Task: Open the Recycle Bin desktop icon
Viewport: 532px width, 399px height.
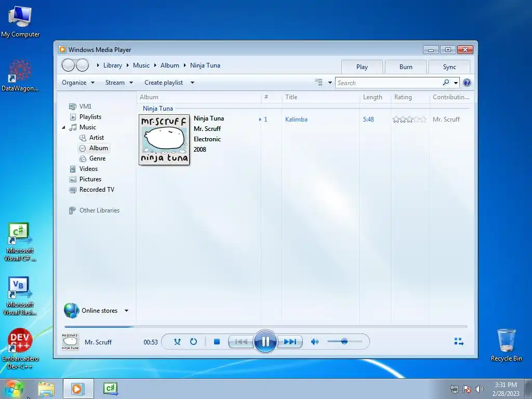Action: point(506,345)
